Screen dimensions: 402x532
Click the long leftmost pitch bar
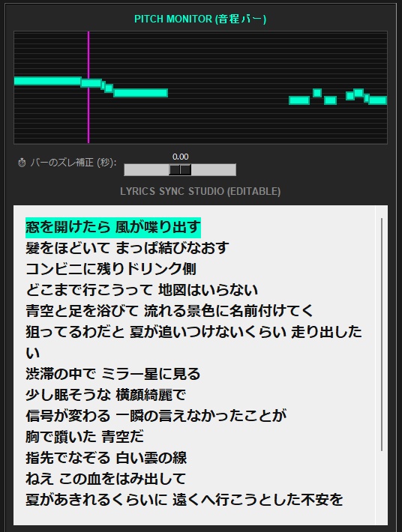(x=47, y=81)
